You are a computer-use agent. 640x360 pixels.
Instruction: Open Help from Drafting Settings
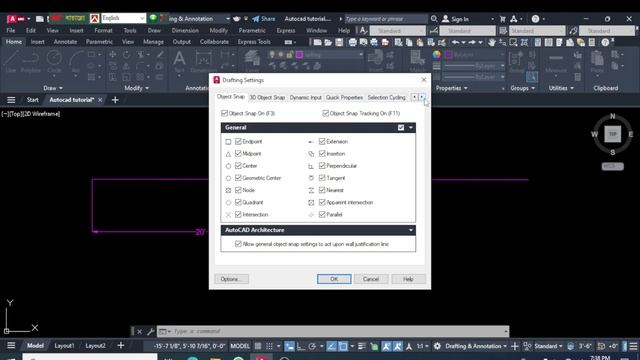tap(408, 279)
